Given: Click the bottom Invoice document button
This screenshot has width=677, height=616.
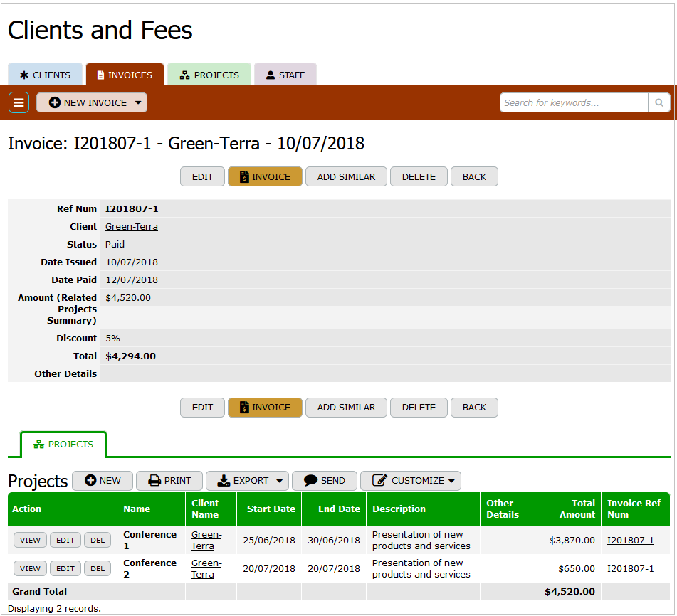Looking at the screenshot, I should pyautogui.click(x=265, y=408).
